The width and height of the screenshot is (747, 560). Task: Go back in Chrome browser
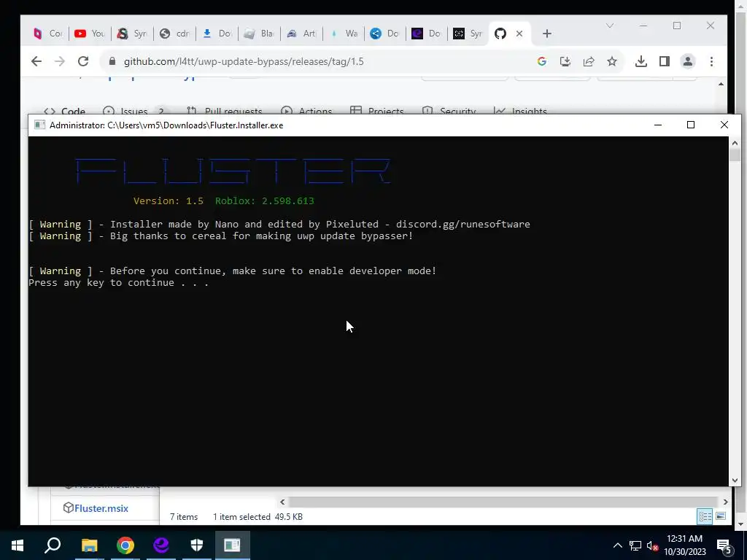(36, 61)
